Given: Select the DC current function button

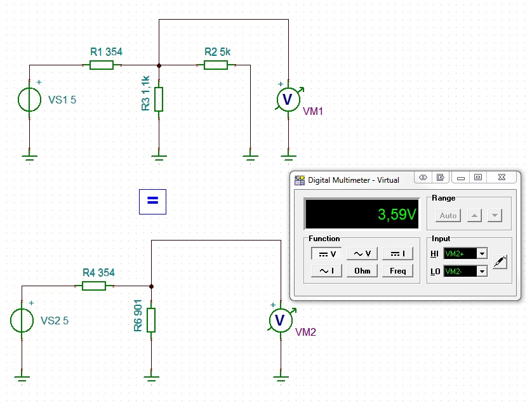Looking at the screenshot, I should pyautogui.click(x=397, y=254).
